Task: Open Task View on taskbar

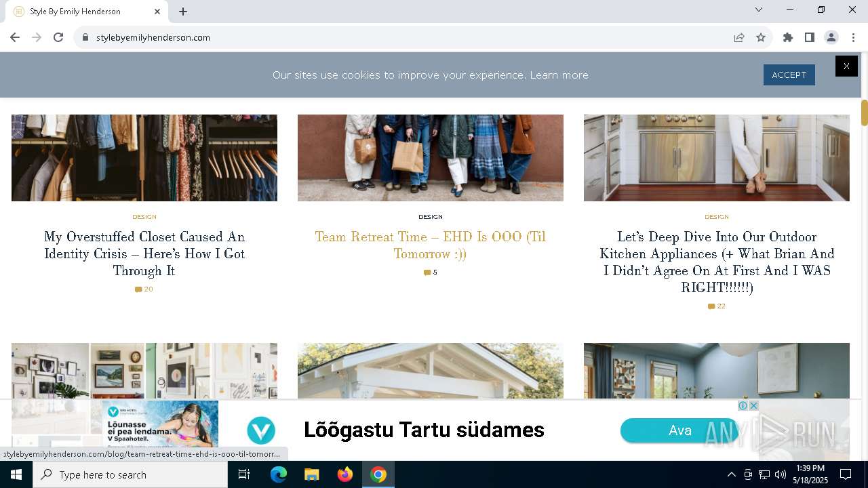Action: pos(244,474)
